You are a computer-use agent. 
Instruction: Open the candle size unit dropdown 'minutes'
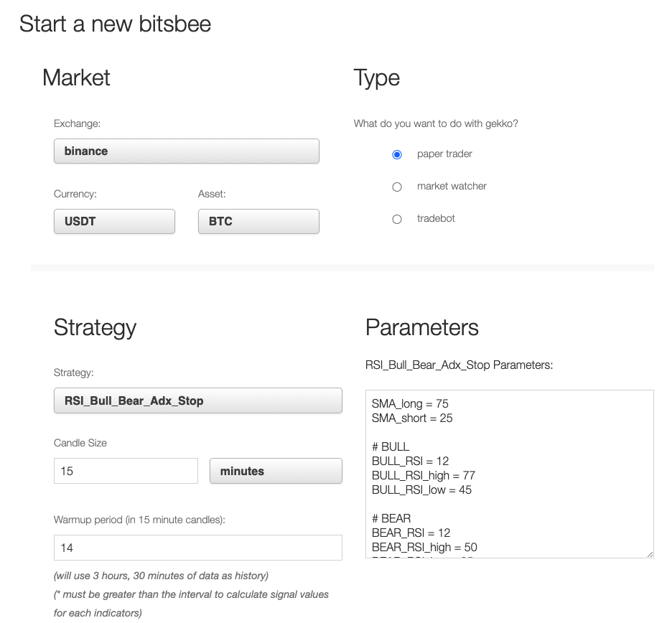[x=276, y=471]
